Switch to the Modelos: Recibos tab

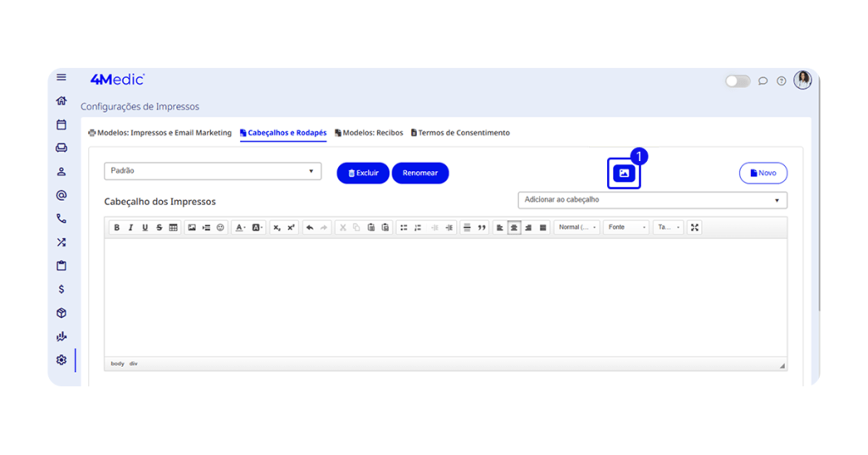(369, 133)
